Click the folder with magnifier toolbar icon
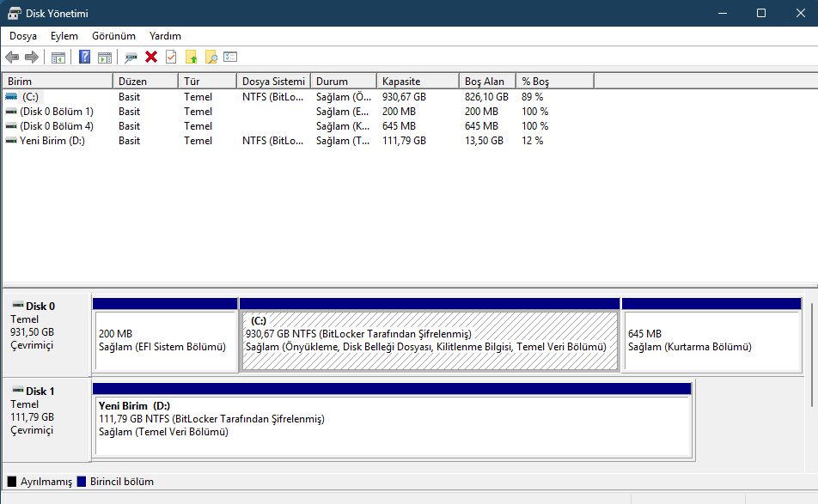818x504 pixels. tap(212, 57)
